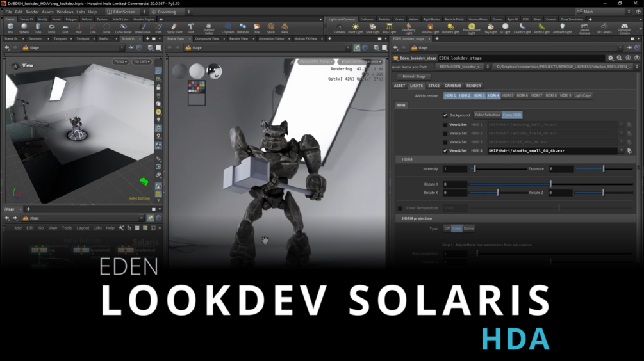Open the Pyro FX shelf tab
The width and height of the screenshot is (644, 361).
point(513,19)
